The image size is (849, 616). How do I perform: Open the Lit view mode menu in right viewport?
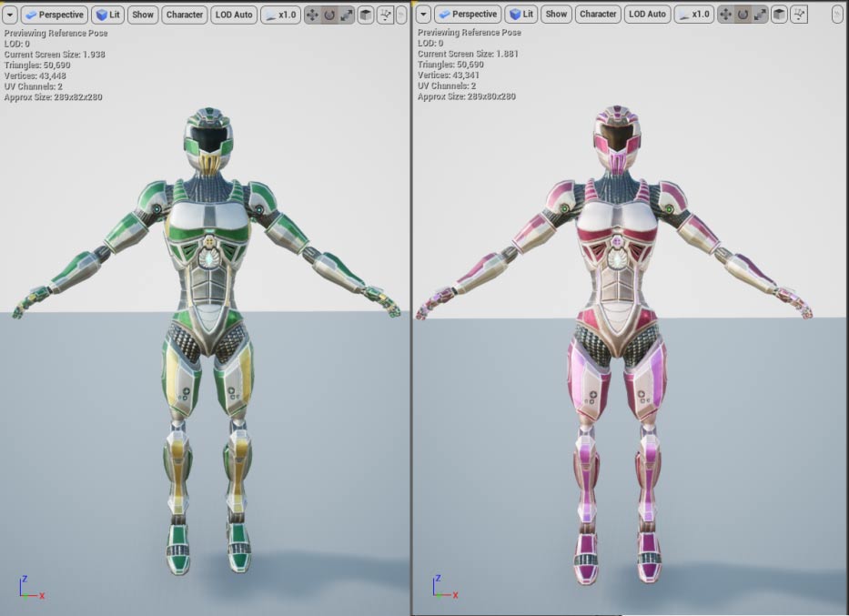click(x=521, y=15)
